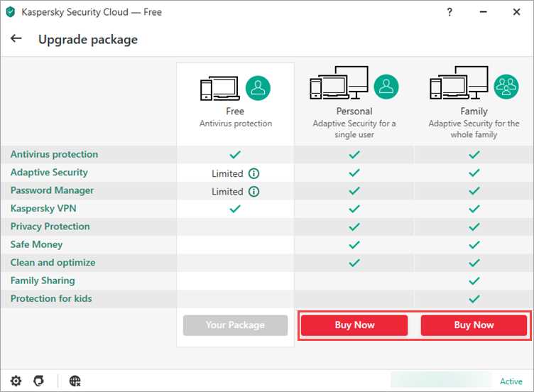Select the Protection for kids label
Image resolution: width=534 pixels, height=392 pixels.
pyautogui.click(x=51, y=299)
